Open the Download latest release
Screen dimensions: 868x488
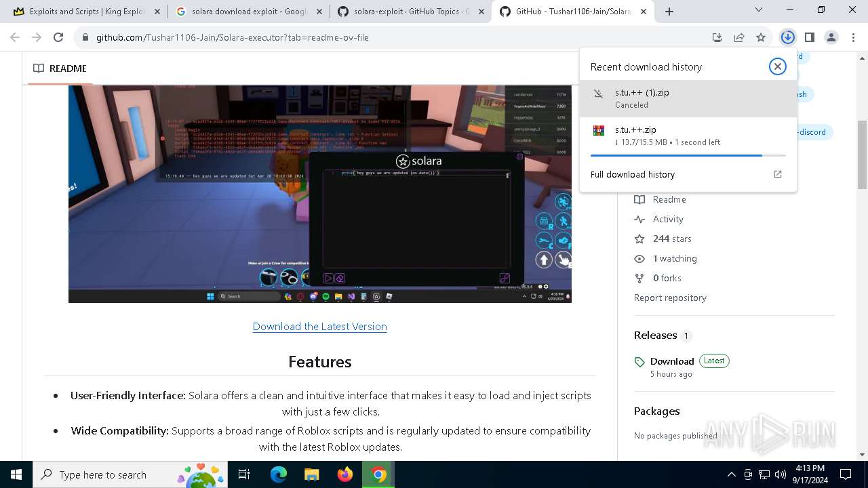tap(672, 361)
